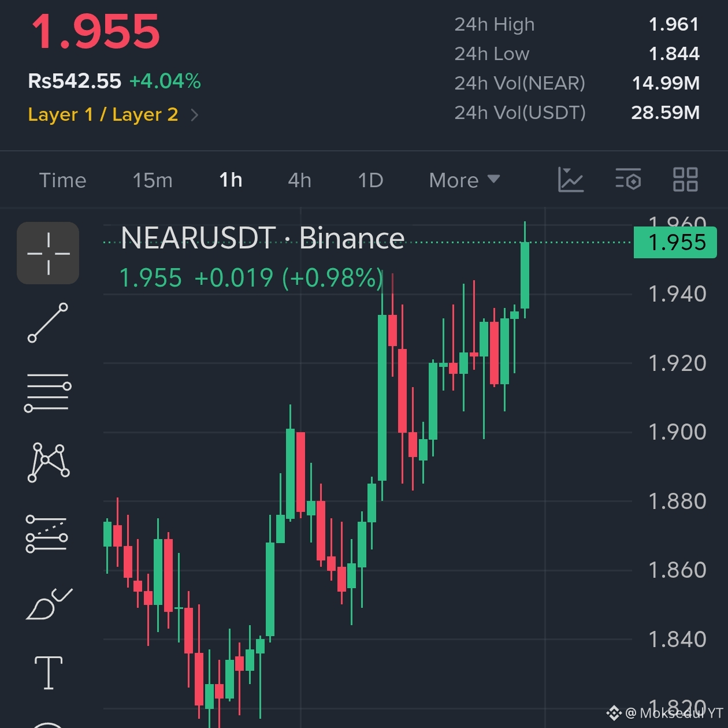Open the chart indicators icon

(x=570, y=180)
